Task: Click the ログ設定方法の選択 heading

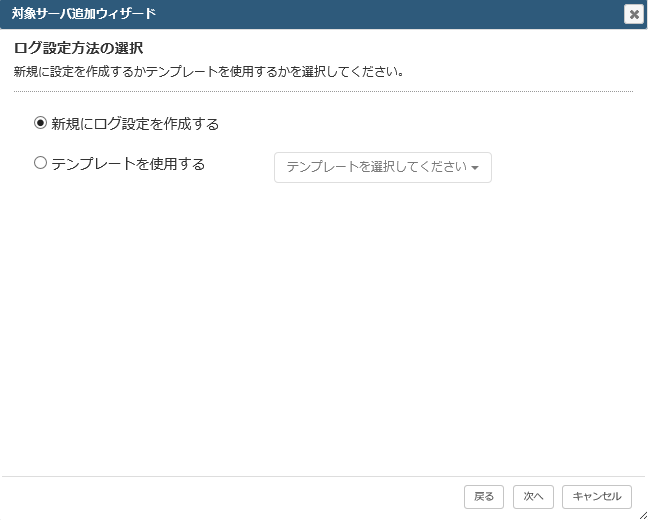Action: pyautogui.click(x=79, y=48)
